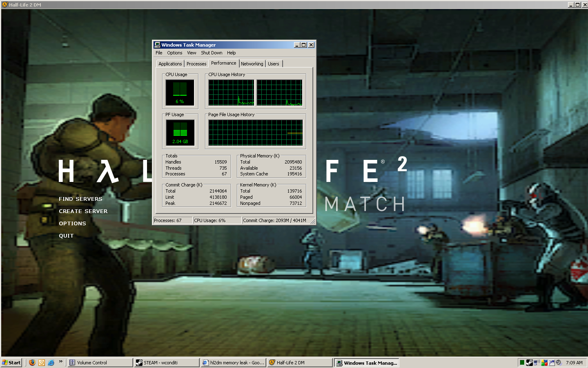Click OPTIONS in the Half-Life 2 menu
Image resolution: width=588 pixels, height=368 pixels.
coord(72,223)
